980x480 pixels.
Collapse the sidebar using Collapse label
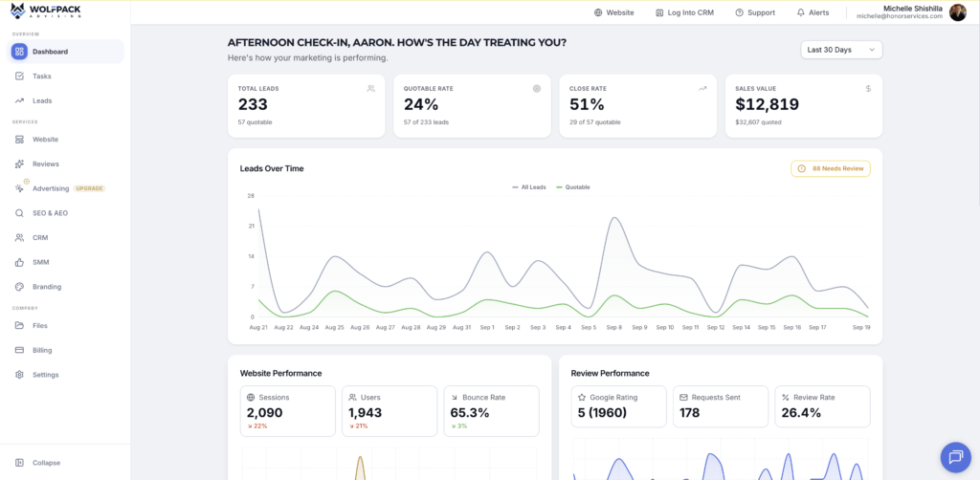point(46,463)
